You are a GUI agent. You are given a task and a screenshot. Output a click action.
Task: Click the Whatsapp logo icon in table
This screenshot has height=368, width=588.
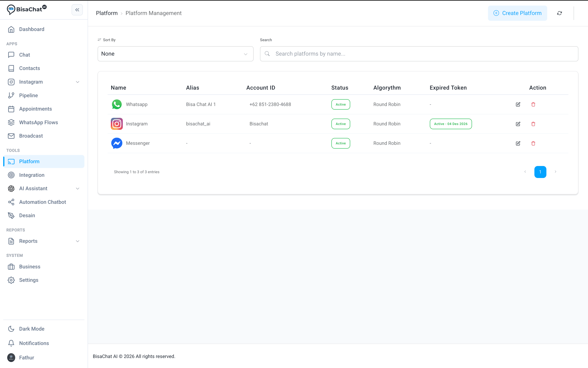pyautogui.click(x=117, y=104)
